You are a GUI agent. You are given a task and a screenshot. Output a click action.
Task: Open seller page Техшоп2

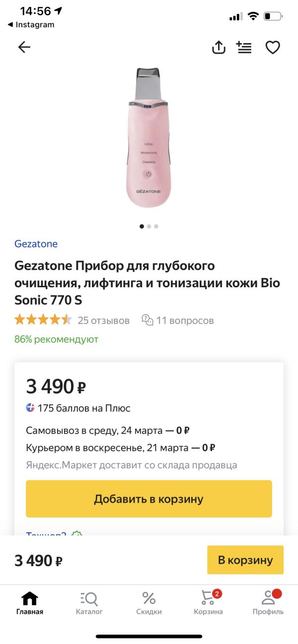[x=45, y=536]
